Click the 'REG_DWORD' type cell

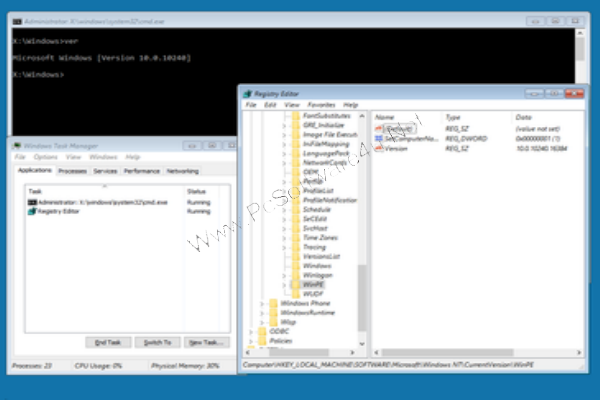tap(466, 139)
